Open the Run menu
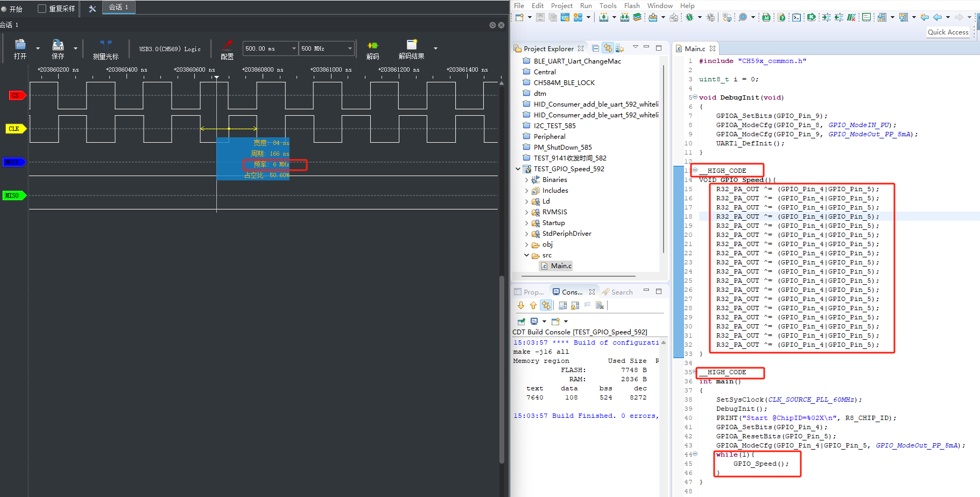The width and height of the screenshot is (980, 497). pos(586,6)
